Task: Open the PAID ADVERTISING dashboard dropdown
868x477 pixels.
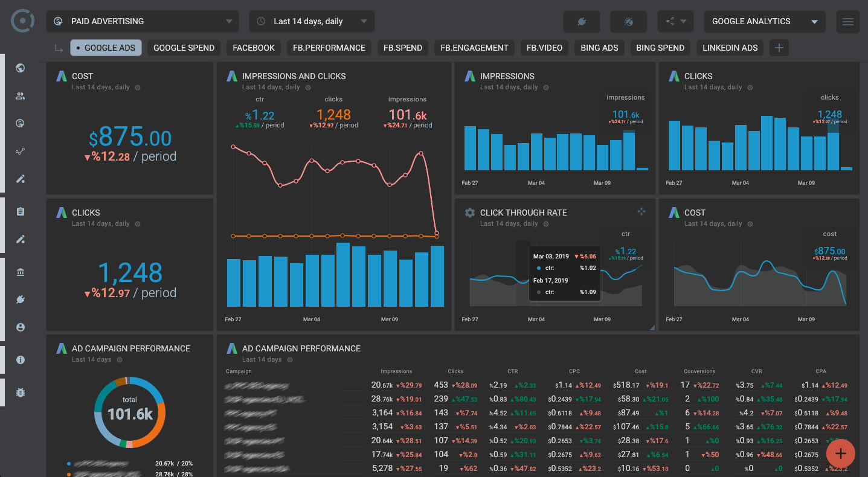Action: coord(142,21)
